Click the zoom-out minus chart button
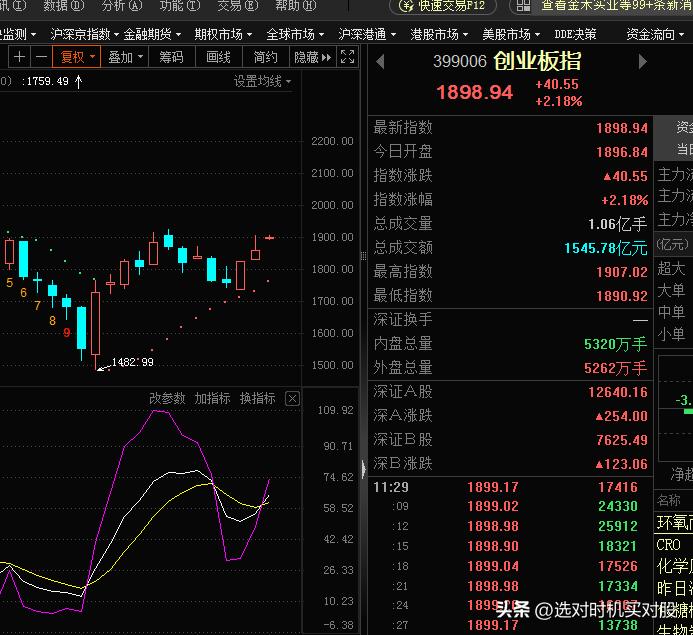693x635 pixels. pyautogui.click(x=41, y=57)
